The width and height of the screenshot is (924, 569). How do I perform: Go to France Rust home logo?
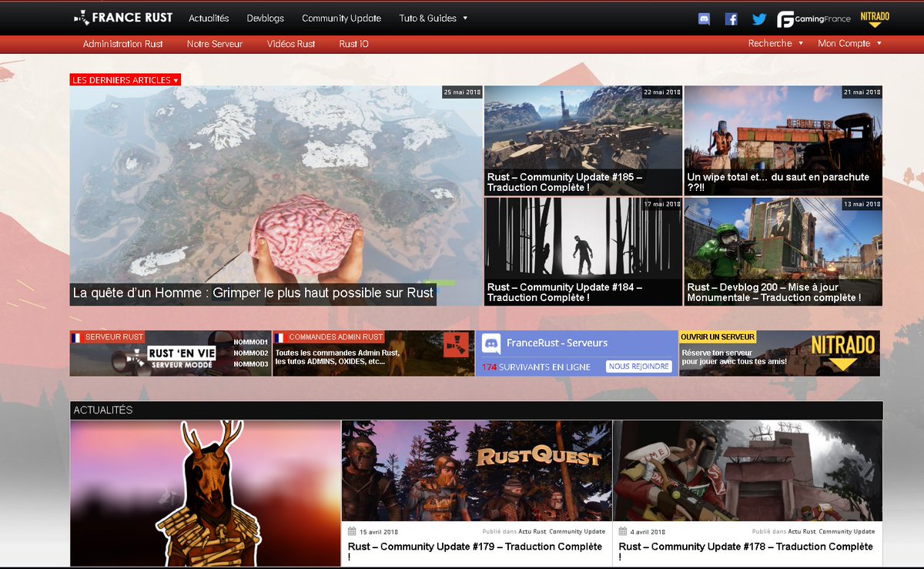coord(123,17)
